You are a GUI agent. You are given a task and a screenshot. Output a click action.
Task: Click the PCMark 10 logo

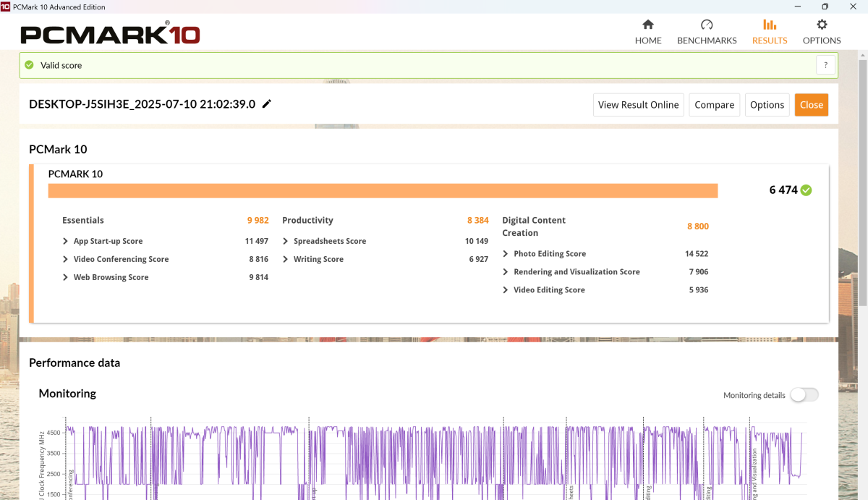click(110, 33)
